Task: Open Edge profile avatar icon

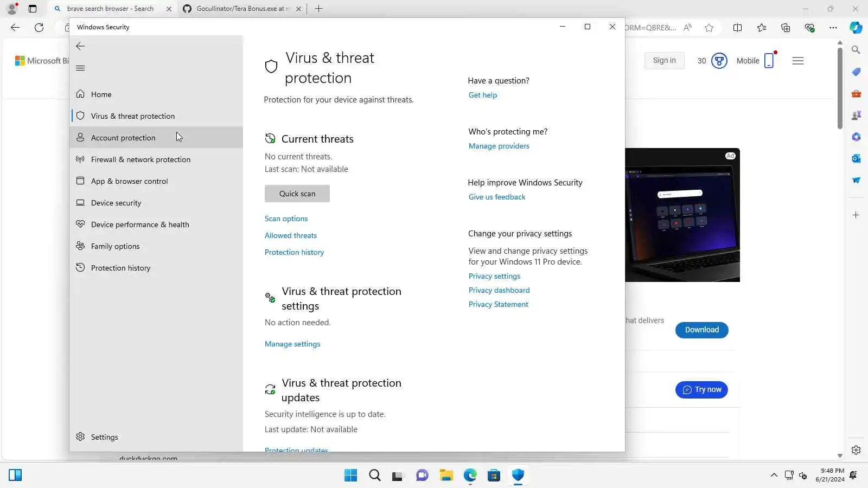Action: (x=12, y=9)
